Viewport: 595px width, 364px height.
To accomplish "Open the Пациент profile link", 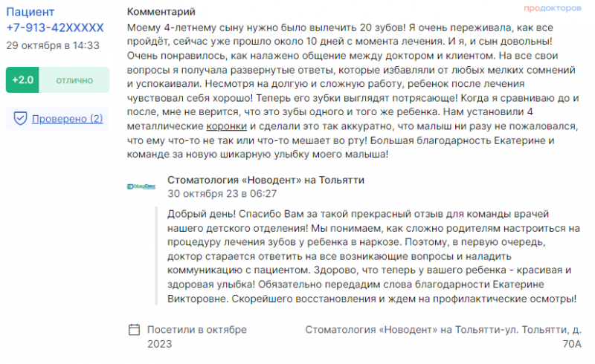I will [30, 12].
